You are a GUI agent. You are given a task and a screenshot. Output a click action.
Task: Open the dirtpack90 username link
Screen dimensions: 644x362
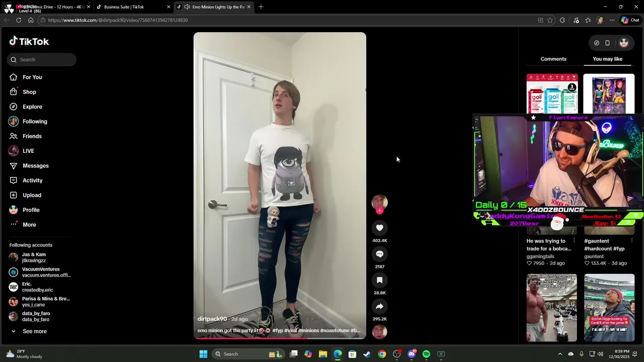coord(212,319)
